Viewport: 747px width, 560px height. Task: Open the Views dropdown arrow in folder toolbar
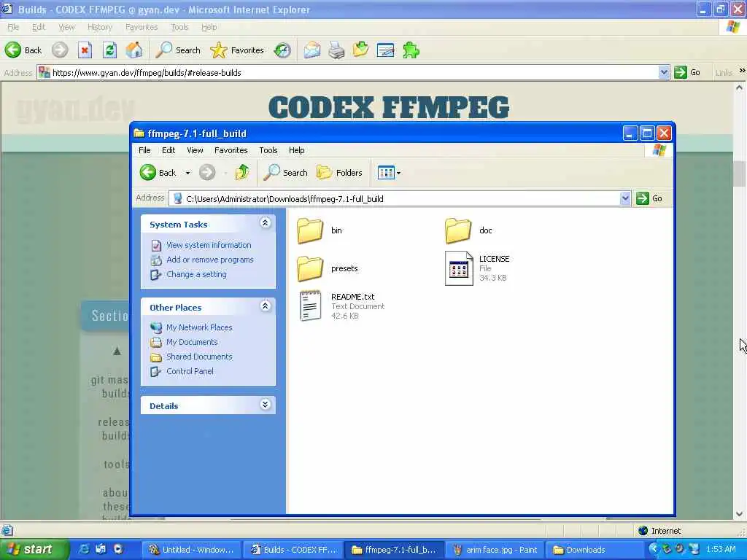pyautogui.click(x=399, y=173)
